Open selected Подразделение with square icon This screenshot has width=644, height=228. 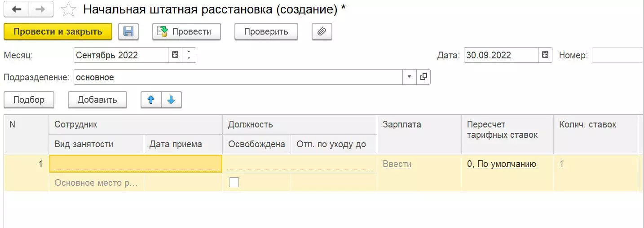(x=423, y=77)
